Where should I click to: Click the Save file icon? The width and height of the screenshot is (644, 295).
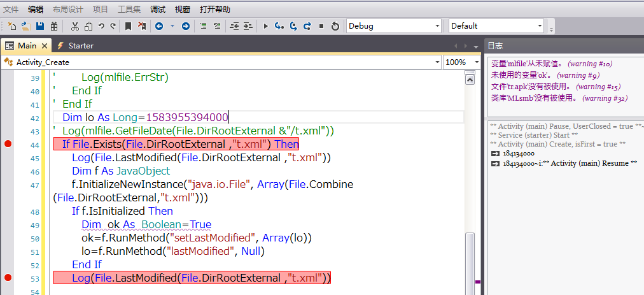[40, 26]
